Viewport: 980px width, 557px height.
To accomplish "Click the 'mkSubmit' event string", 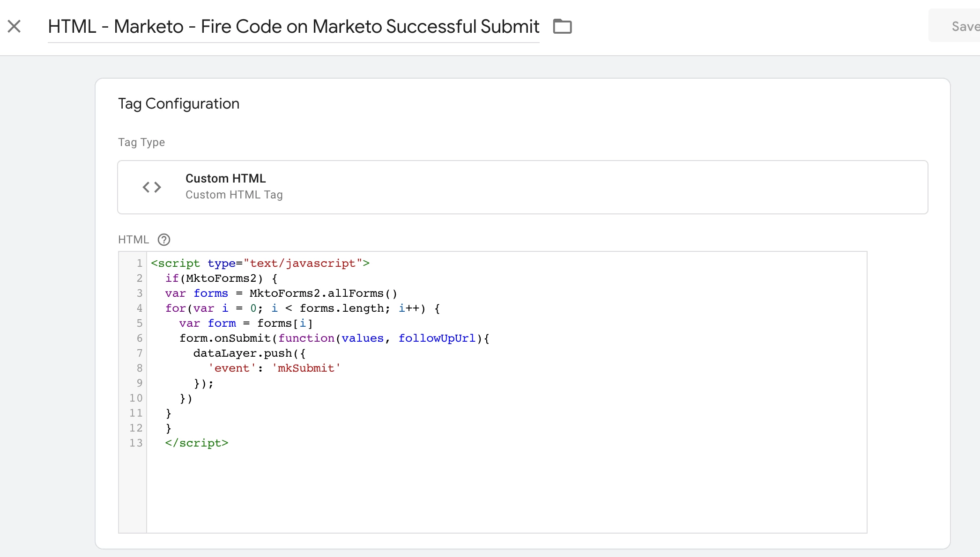I will pyautogui.click(x=306, y=368).
